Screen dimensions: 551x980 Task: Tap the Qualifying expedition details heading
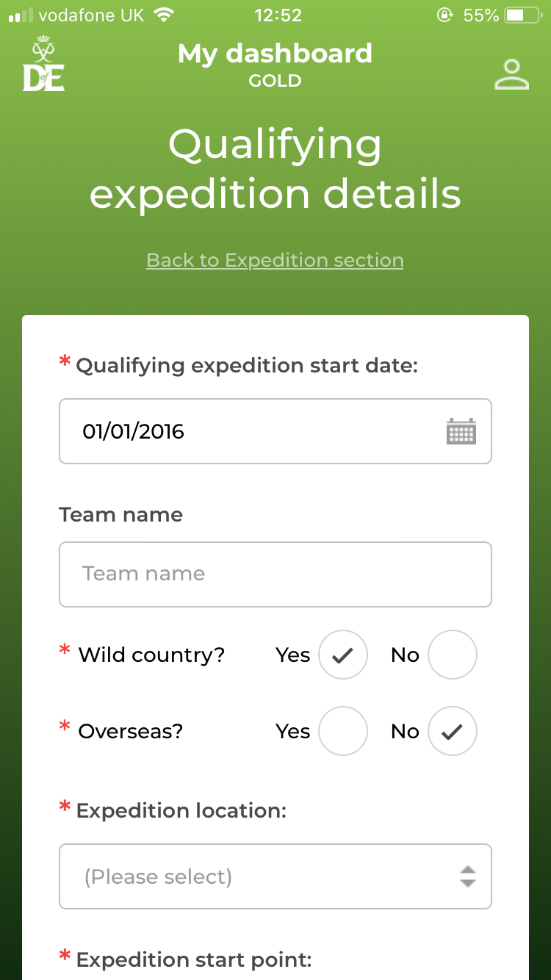[275, 169]
